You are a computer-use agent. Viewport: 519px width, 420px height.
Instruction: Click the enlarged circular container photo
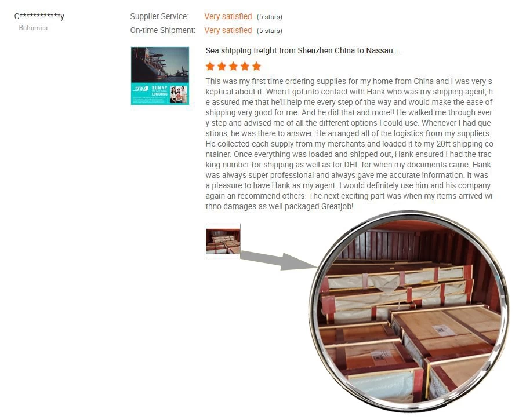(409, 312)
